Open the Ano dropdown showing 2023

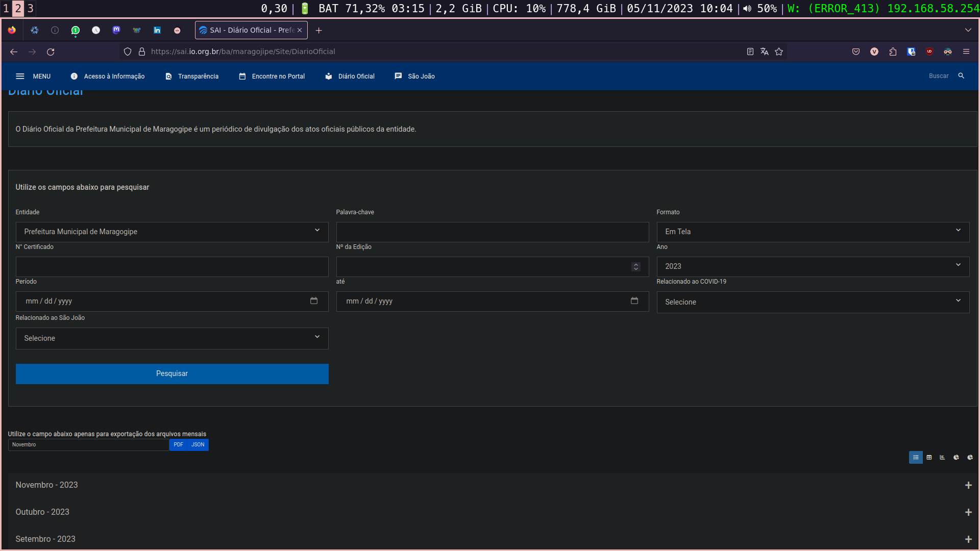pyautogui.click(x=813, y=266)
